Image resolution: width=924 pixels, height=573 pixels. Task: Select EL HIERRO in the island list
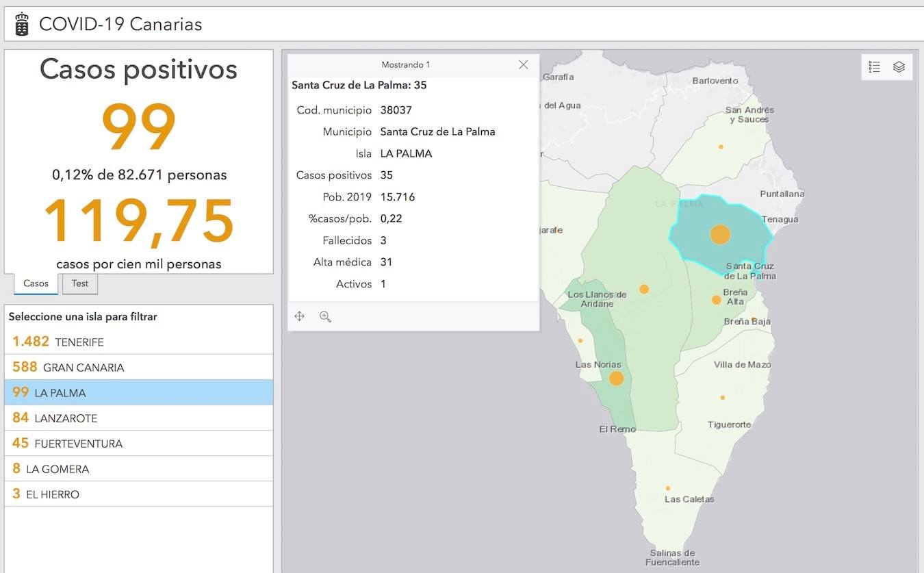tap(139, 494)
